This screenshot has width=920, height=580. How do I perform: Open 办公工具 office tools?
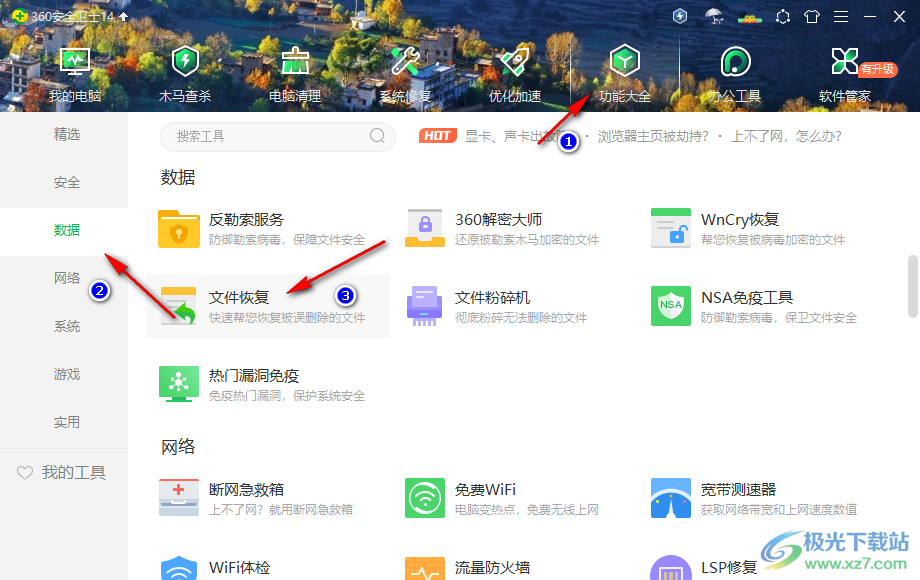[735, 75]
